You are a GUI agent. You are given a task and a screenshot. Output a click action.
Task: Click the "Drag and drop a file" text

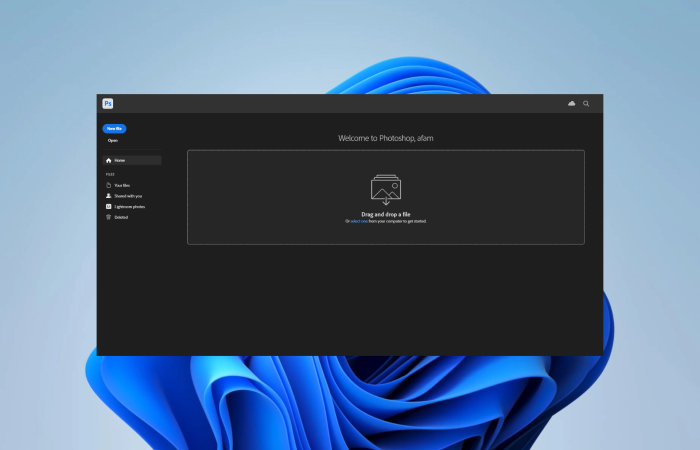[x=386, y=214]
